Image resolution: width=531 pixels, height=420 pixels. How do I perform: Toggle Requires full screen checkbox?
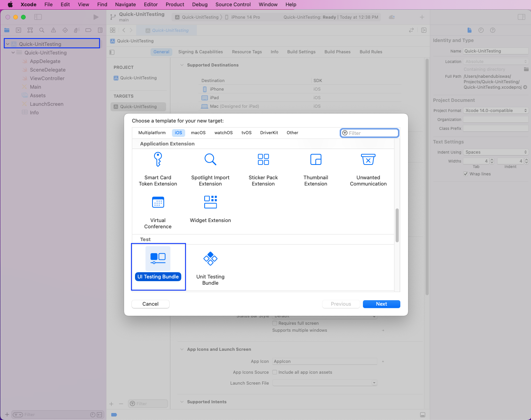(x=275, y=323)
